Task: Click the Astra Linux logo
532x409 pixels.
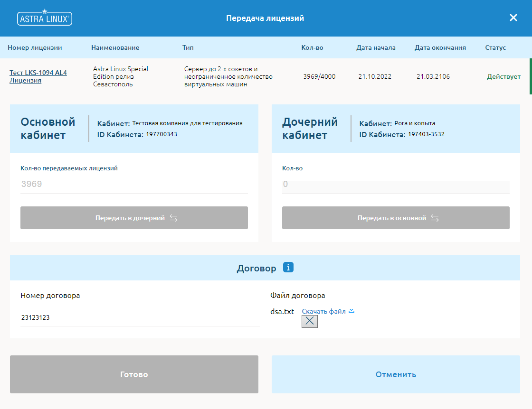Action: 45,18
